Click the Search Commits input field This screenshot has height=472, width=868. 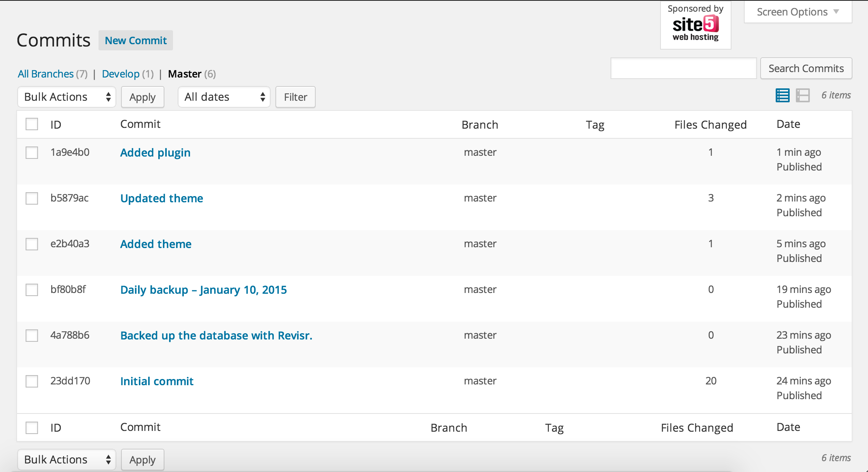[683, 68]
